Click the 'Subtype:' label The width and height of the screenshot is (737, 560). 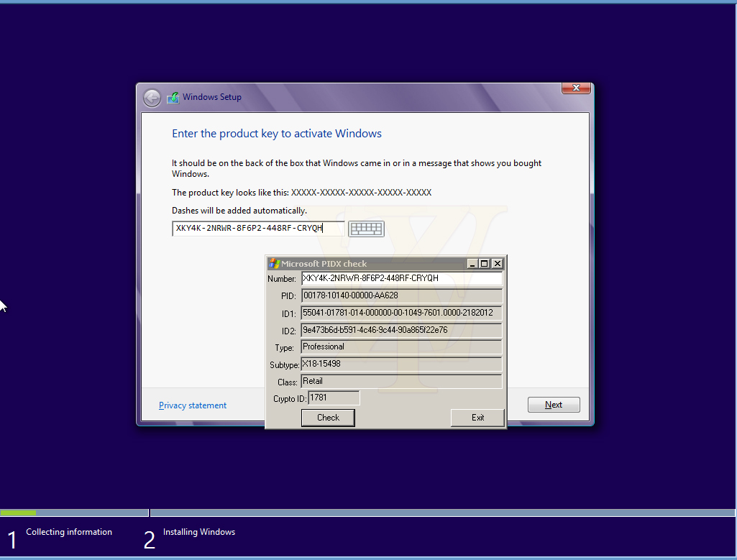(x=284, y=365)
